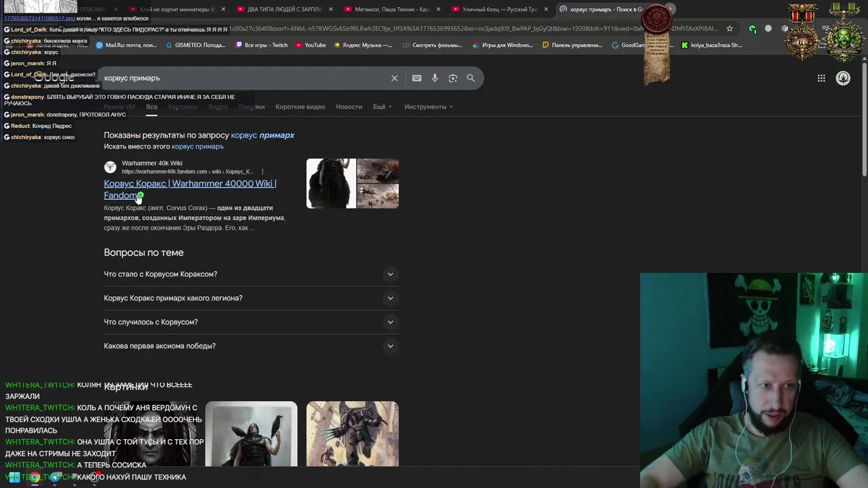868x488 pixels.
Task: Clear the Google search field
Action: coord(394,78)
